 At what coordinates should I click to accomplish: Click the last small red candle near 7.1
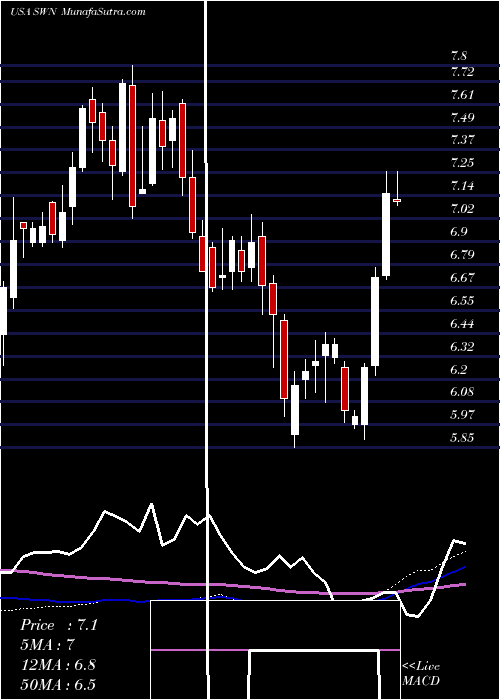coord(397,200)
